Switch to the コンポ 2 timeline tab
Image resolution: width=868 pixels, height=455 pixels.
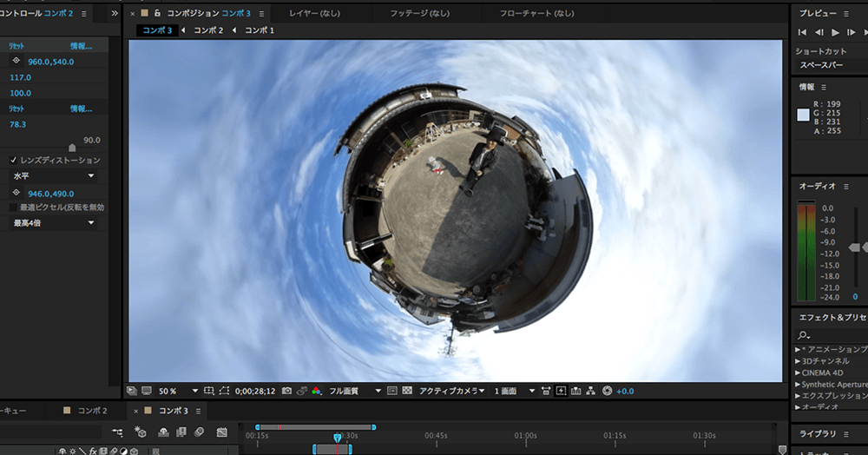coord(91,411)
